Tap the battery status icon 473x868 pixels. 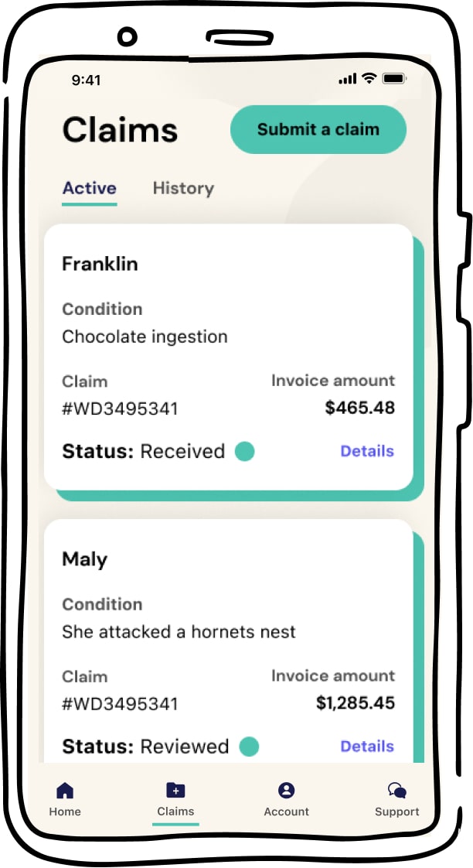(394, 79)
